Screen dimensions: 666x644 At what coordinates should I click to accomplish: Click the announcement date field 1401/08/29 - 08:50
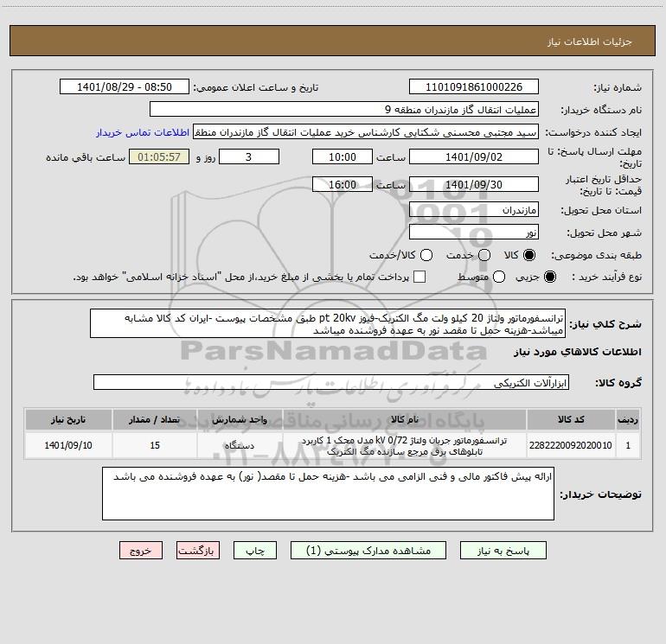pos(125,87)
